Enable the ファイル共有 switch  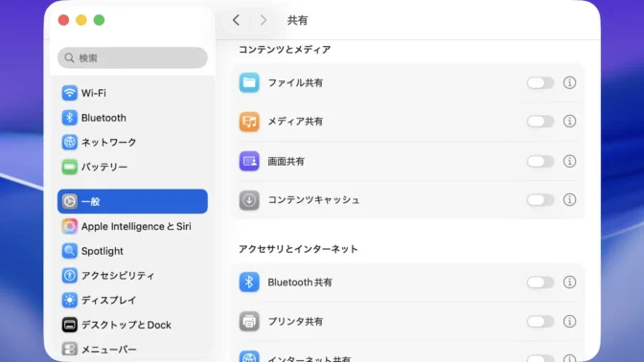click(540, 83)
